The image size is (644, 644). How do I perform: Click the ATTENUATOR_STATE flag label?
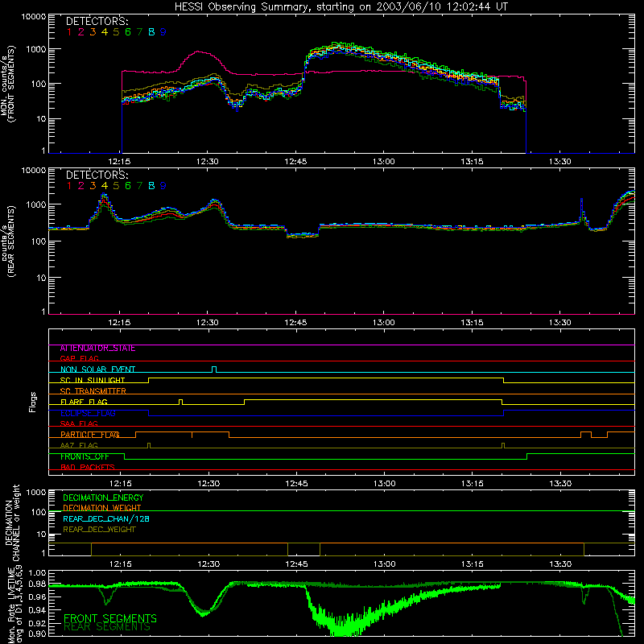(97, 349)
